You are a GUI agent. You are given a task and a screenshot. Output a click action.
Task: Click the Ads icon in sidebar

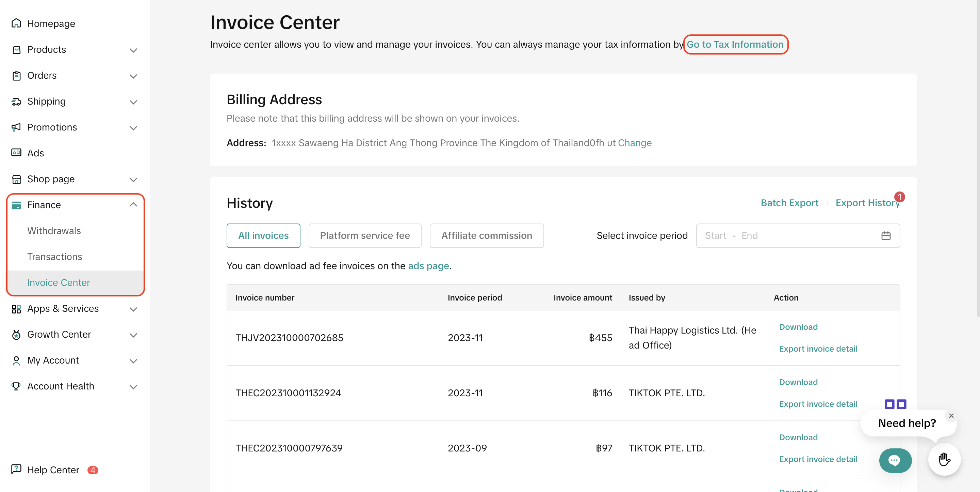click(x=16, y=153)
